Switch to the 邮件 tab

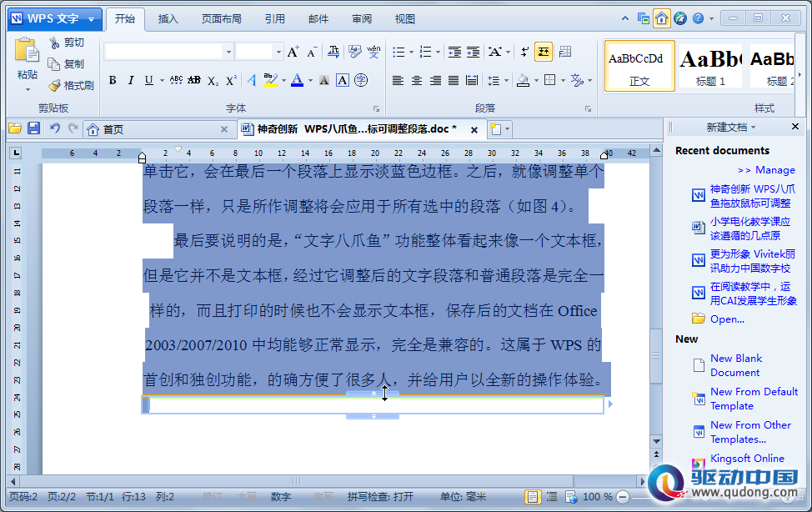point(318,19)
